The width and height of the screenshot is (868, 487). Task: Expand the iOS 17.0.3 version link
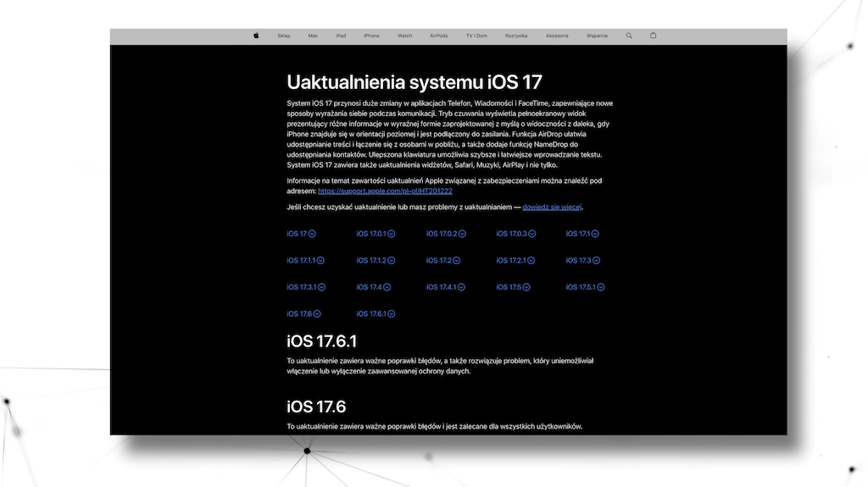pos(516,234)
